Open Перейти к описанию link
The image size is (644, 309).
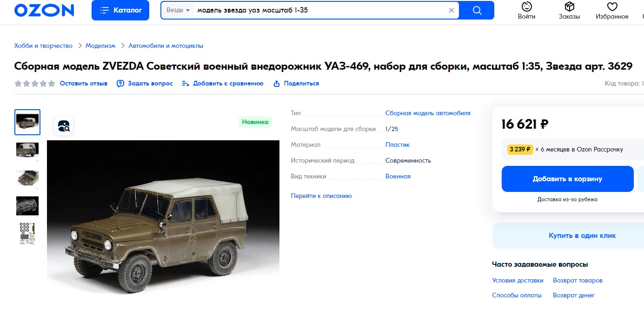pos(321,196)
